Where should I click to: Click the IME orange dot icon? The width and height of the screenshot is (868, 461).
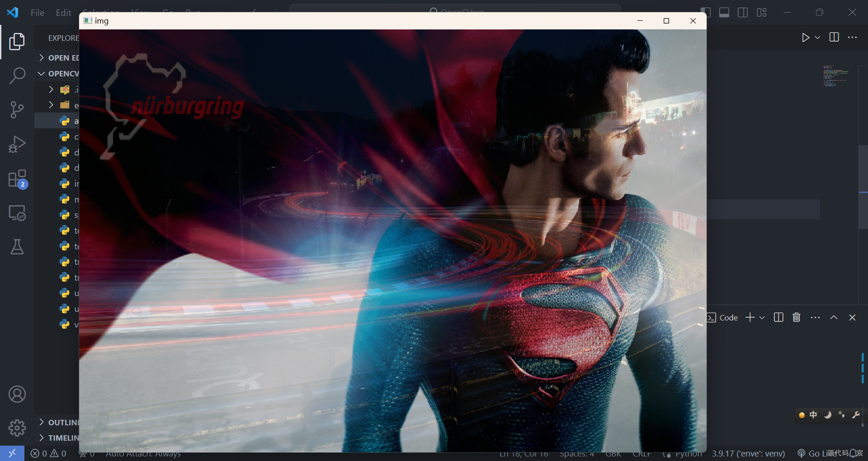click(x=802, y=415)
